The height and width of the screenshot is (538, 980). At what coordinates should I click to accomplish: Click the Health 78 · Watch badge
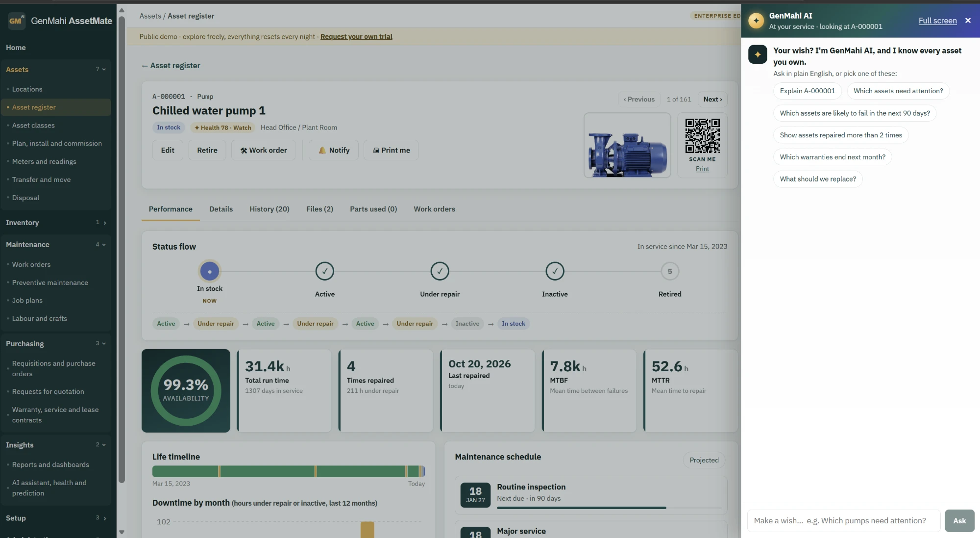(x=223, y=128)
